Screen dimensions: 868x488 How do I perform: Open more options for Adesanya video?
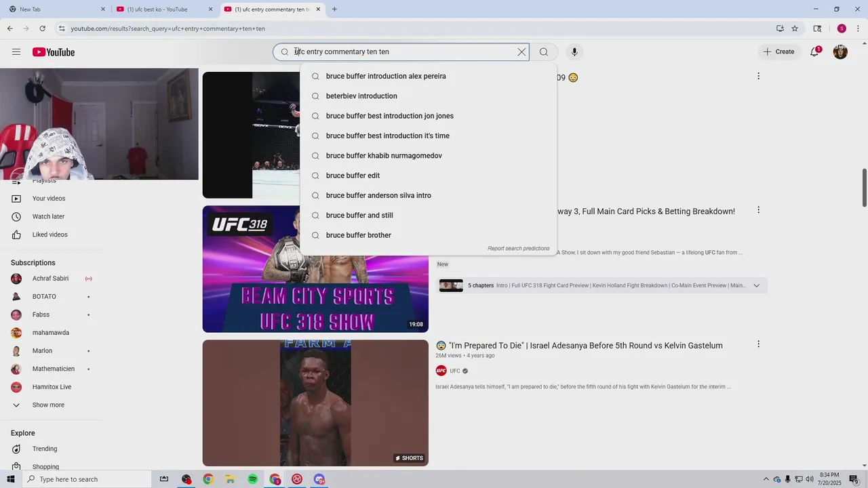758,344
